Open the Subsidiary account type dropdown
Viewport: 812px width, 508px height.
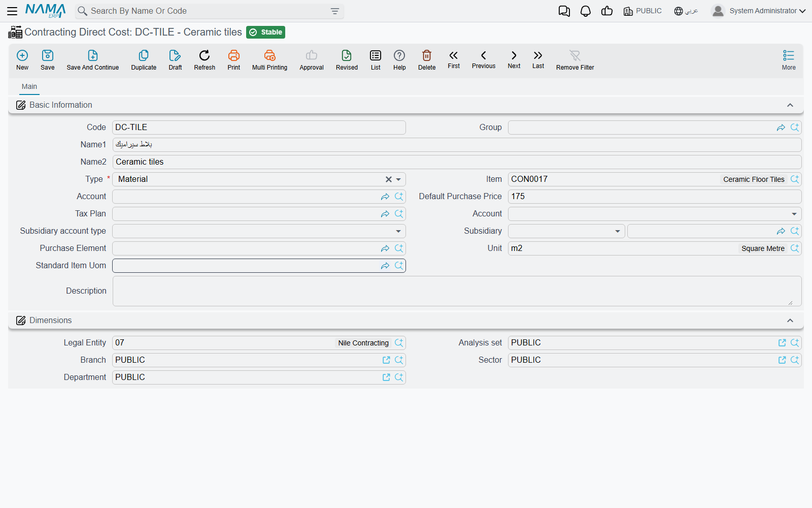[x=398, y=231]
